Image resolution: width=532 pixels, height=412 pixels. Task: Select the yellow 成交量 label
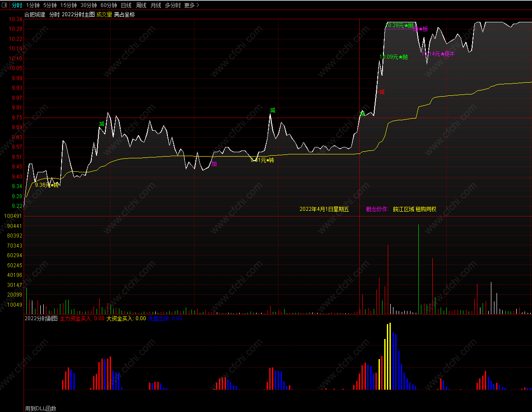pos(104,14)
